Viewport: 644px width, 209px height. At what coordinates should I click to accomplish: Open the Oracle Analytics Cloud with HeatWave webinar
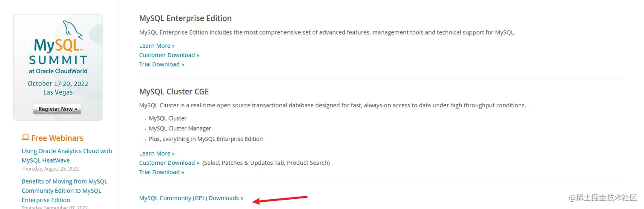67,156
